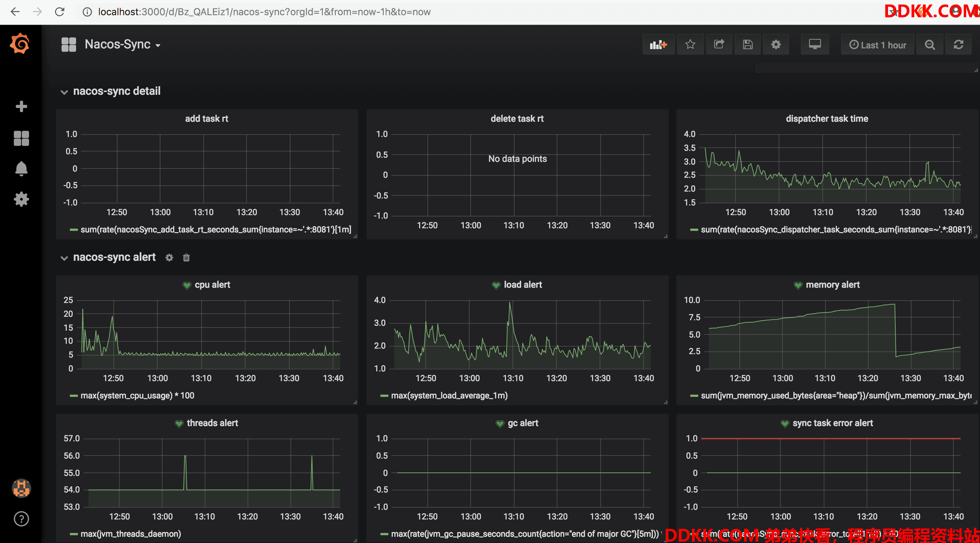Open the Help question mark icon
This screenshot has height=543, width=980.
[21, 519]
